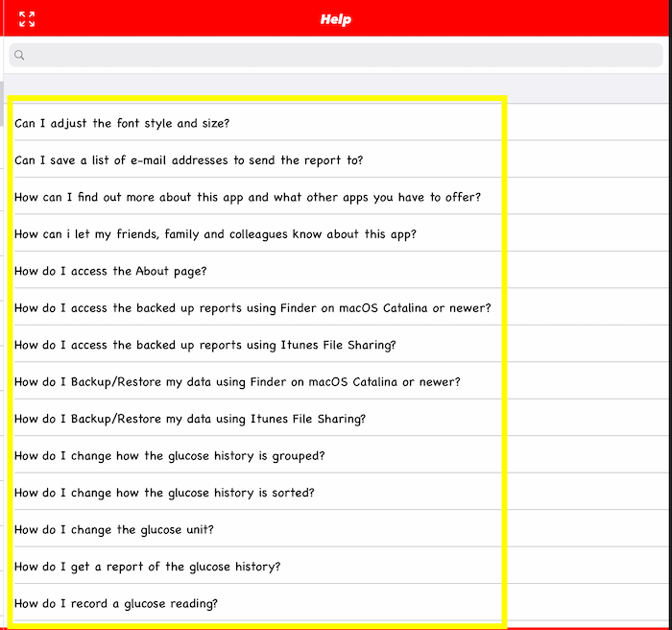The image size is (672, 630).
Task: Open accessing backed up reports using Finder topic
Action: click(252, 308)
